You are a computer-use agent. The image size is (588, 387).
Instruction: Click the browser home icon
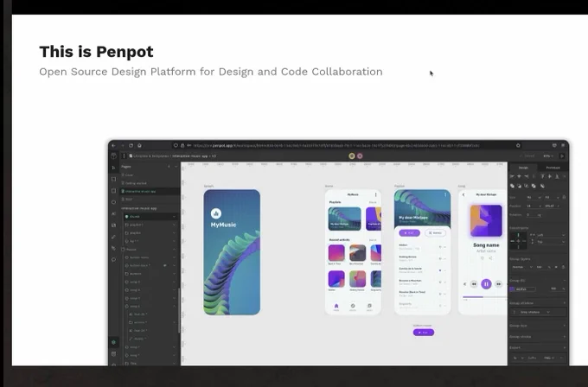coord(139,145)
